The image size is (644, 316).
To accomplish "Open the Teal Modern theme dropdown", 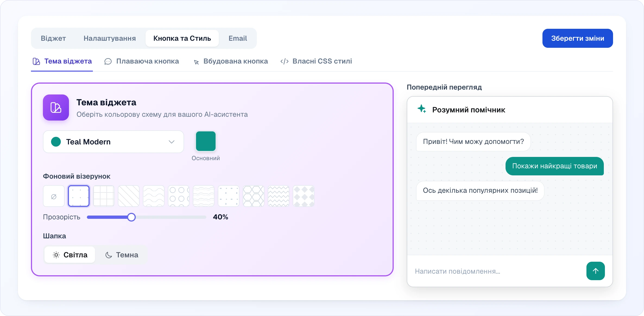I will coord(113,142).
